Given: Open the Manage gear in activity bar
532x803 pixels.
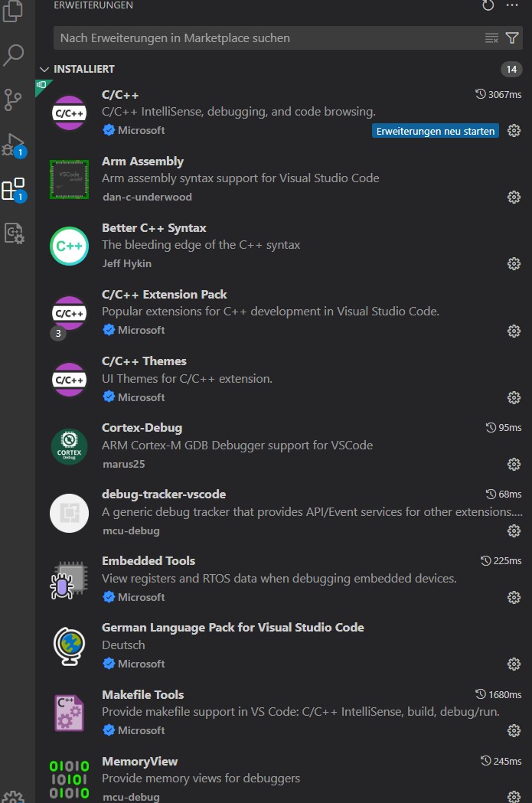Looking at the screenshot, I should click(x=13, y=796).
